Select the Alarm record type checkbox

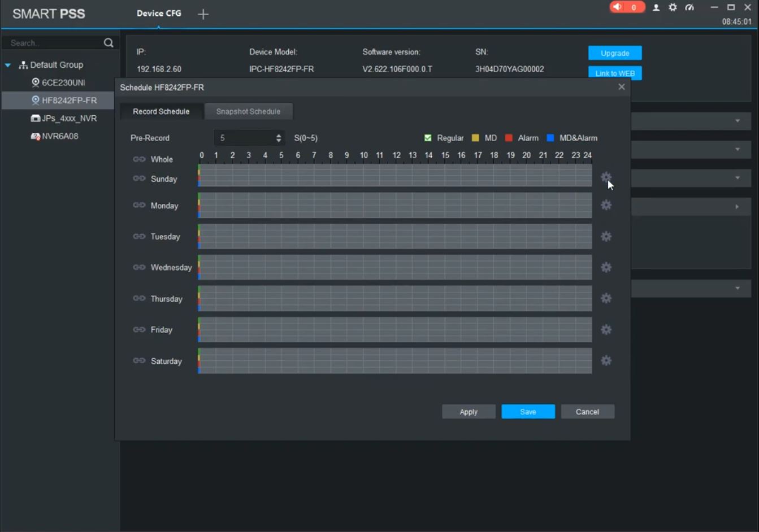[509, 138]
